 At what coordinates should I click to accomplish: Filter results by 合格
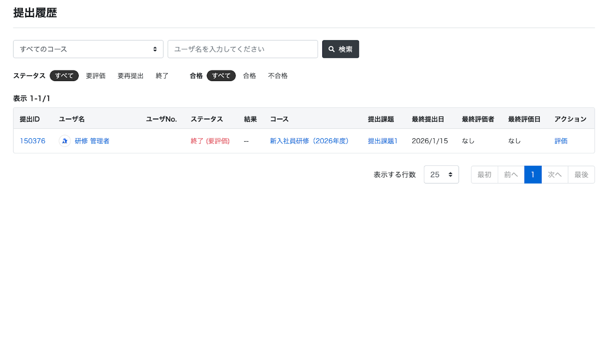(x=249, y=76)
